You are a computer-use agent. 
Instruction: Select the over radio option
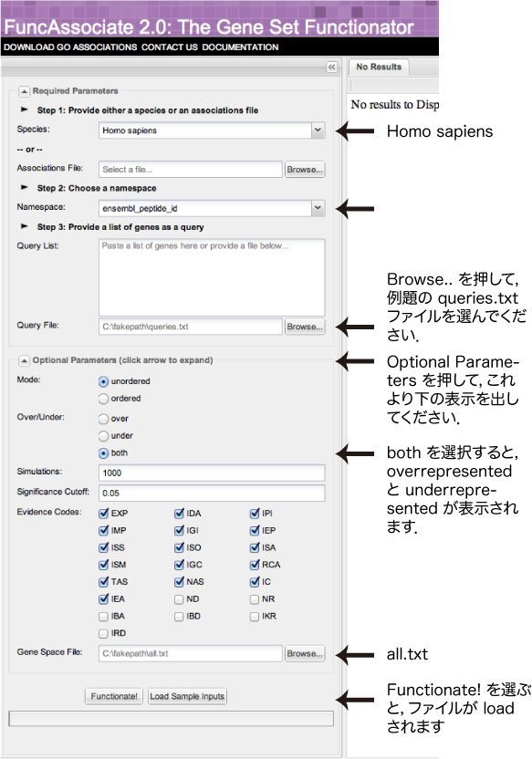coord(103,419)
